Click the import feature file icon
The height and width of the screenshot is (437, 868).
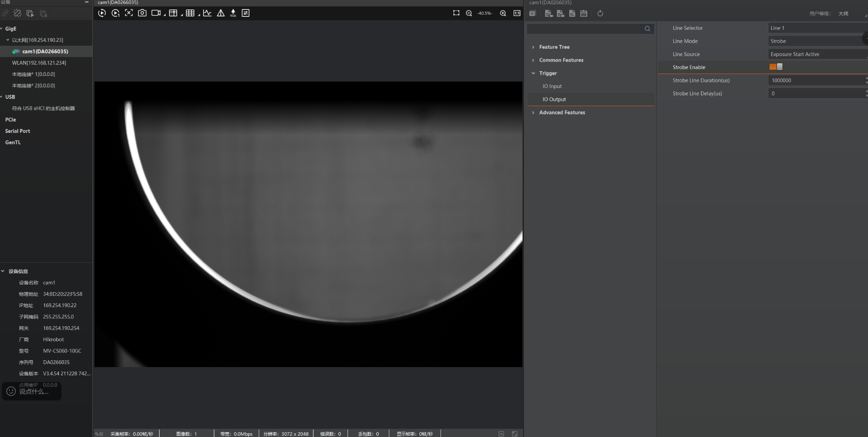(x=548, y=13)
